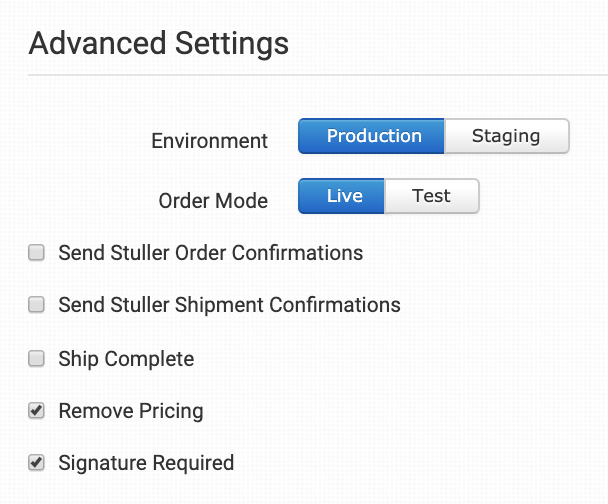Click the word 'Settings' in the heading

(x=228, y=44)
